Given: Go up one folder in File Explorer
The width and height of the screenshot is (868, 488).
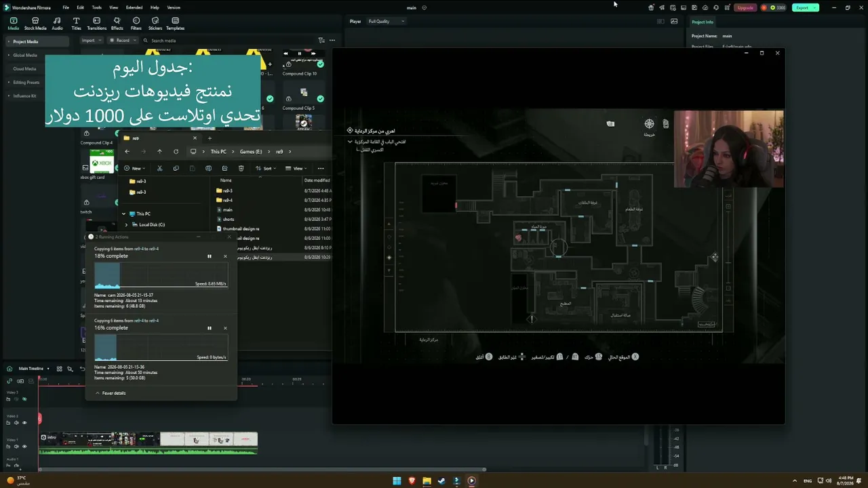Looking at the screenshot, I should pyautogui.click(x=159, y=152).
